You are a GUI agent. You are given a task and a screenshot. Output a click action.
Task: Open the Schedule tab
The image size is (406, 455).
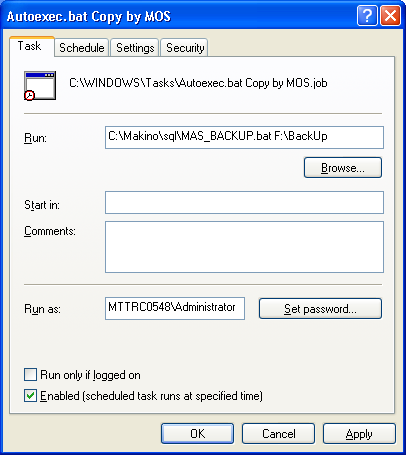coord(82,48)
